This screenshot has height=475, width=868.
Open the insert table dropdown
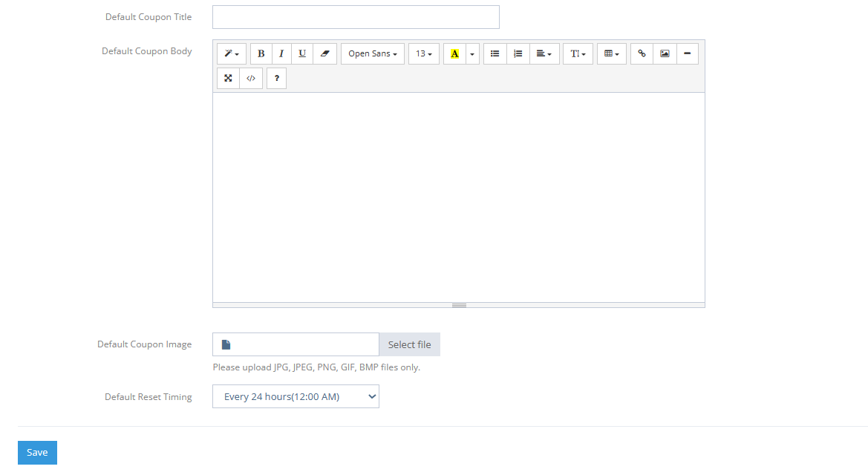pyautogui.click(x=612, y=53)
